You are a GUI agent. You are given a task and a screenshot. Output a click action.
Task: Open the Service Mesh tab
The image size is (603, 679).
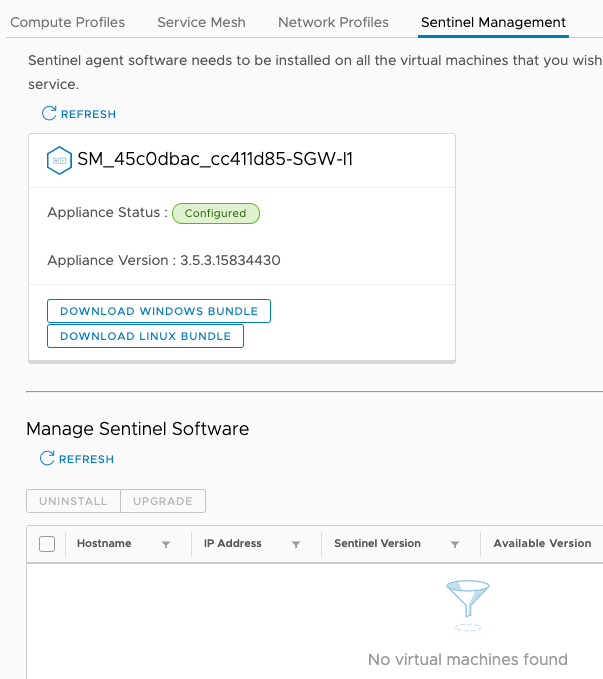(201, 22)
